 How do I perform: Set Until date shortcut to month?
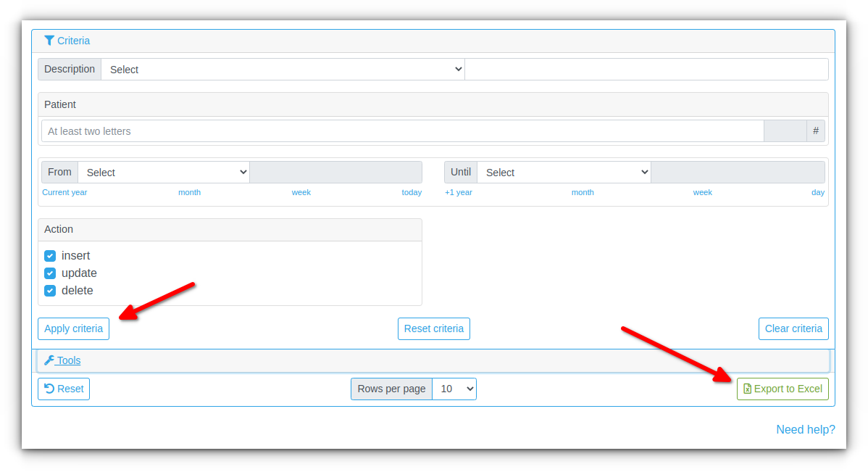pyautogui.click(x=583, y=192)
